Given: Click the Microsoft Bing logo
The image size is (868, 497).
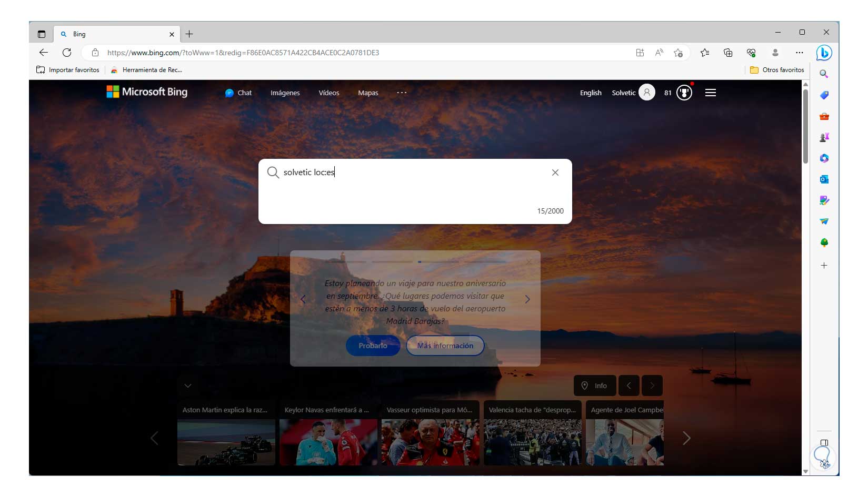Looking at the screenshot, I should (147, 92).
